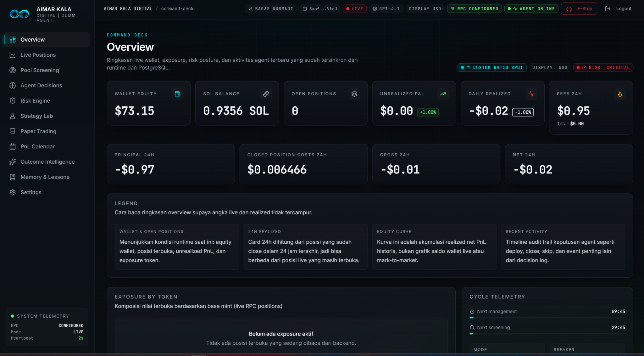Open Pool Screening in sidebar
644x356 pixels.
pyautogui.click(x=47, y=70)
